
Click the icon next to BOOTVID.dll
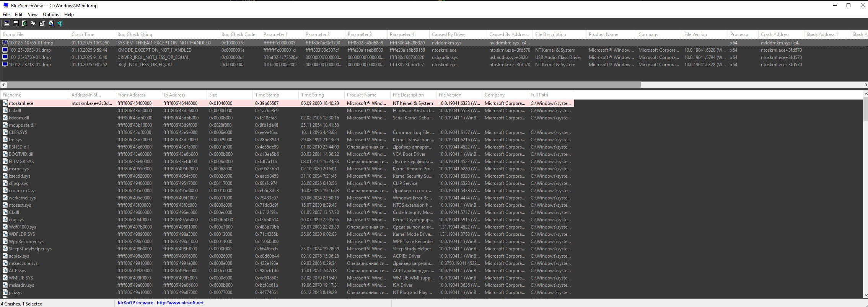pos(5,154)
